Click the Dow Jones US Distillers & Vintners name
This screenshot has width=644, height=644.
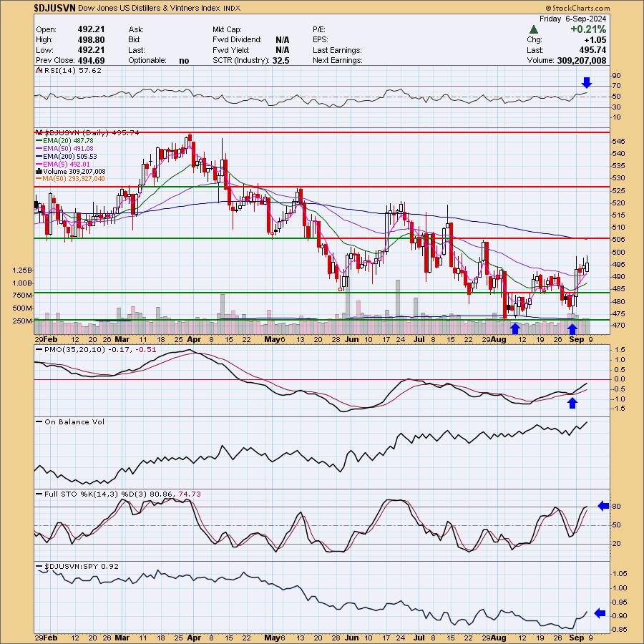tap(149, 8)
